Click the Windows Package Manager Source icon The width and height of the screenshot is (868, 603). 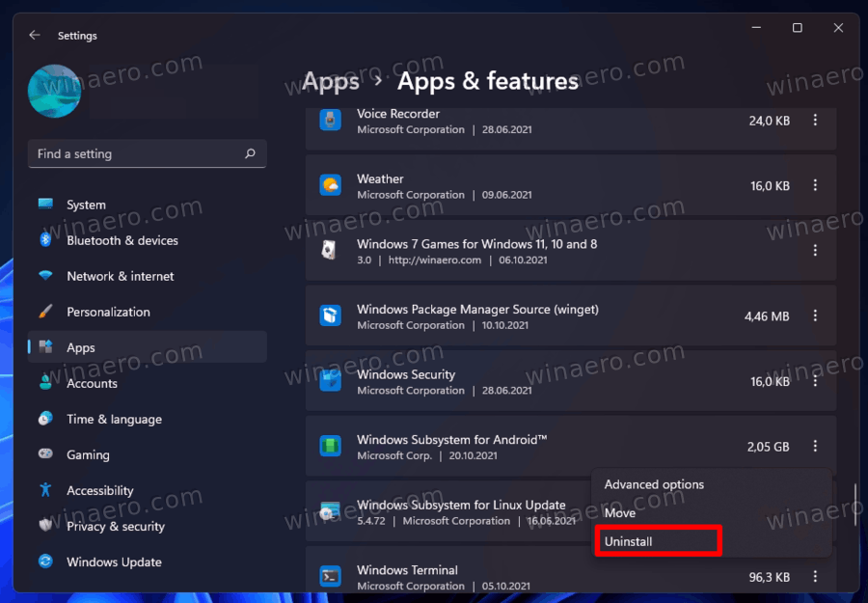pos(331,315)
